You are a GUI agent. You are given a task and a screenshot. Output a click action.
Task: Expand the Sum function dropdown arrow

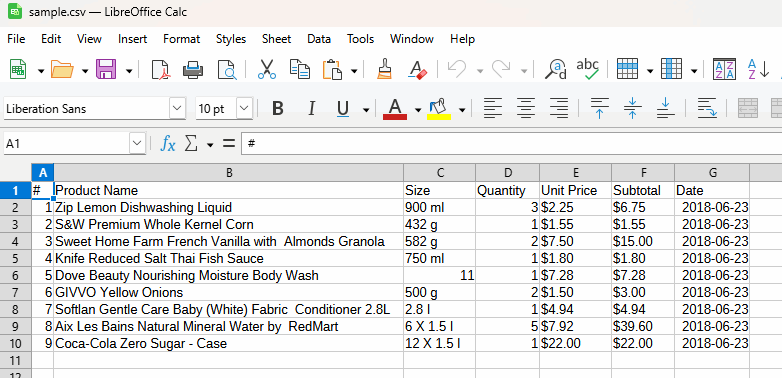[210, 145]
